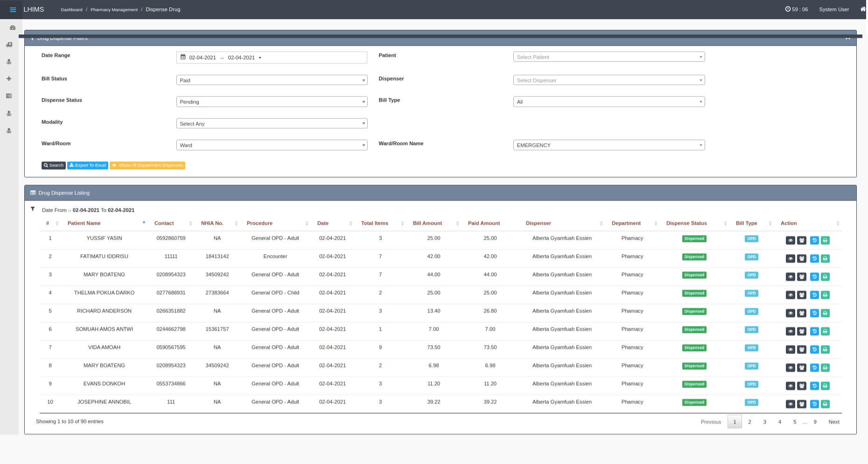Go to Pharmacy Management breadcrumb

click(x=114, y=10)
